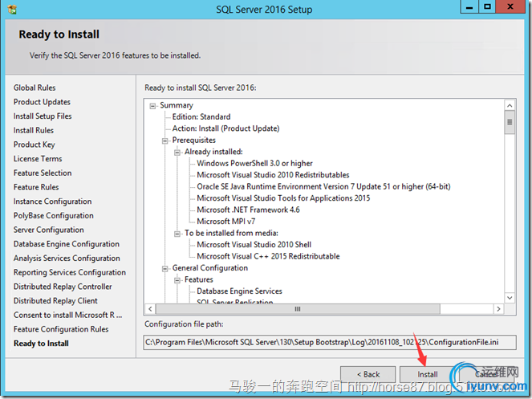Select Microsoft Visual Studio 2010 Shell row

click(x=254, y=245)
